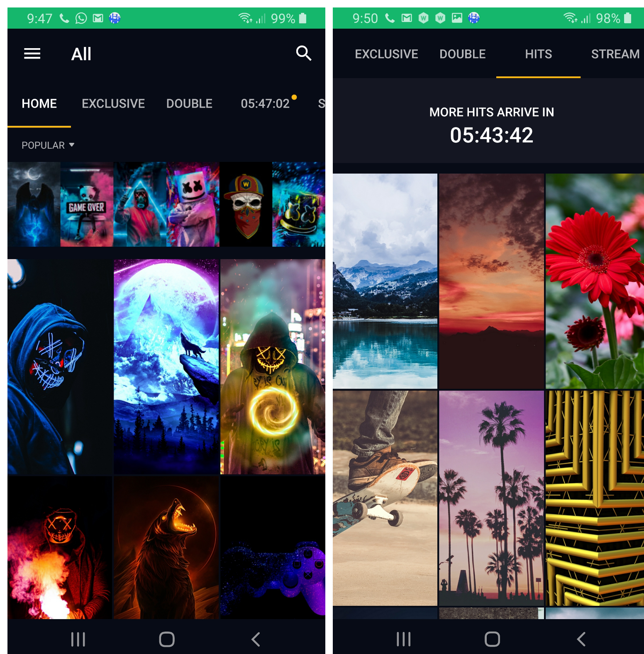Tap the home button in left screen
The image size is (644, 654).
[x=167, y=639]
